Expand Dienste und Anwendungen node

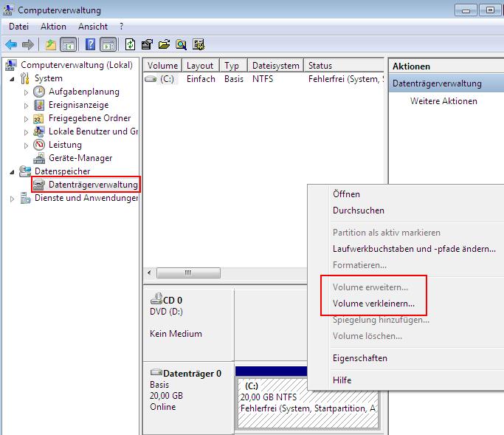tap(13, 199)
